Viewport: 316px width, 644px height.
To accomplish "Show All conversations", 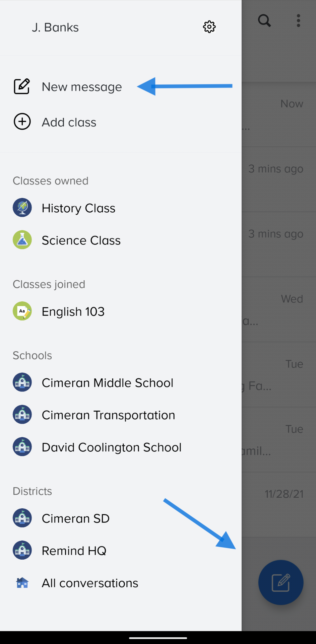I will pos(90,583).
